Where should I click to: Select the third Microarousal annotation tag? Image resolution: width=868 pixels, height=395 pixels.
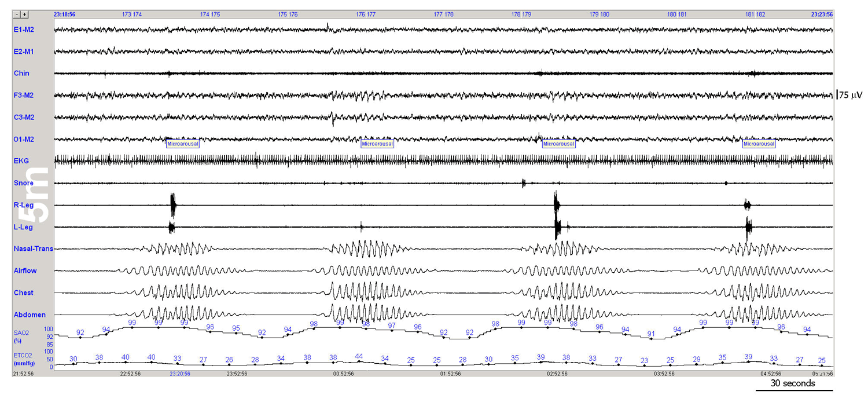(x=558, y=144)
